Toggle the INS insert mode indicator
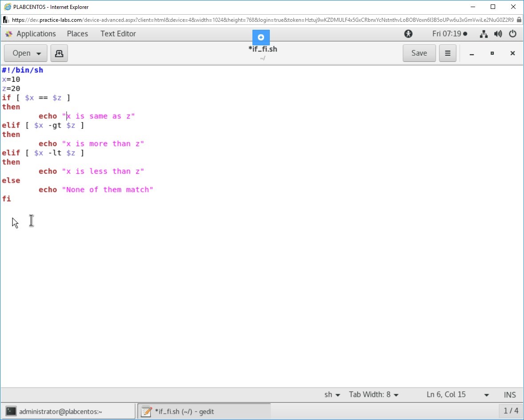 pos(510,395)
